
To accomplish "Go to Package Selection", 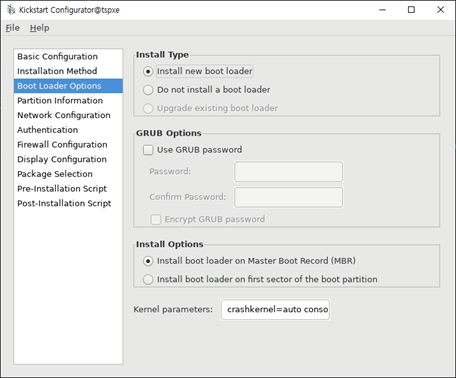I will 68,174.
